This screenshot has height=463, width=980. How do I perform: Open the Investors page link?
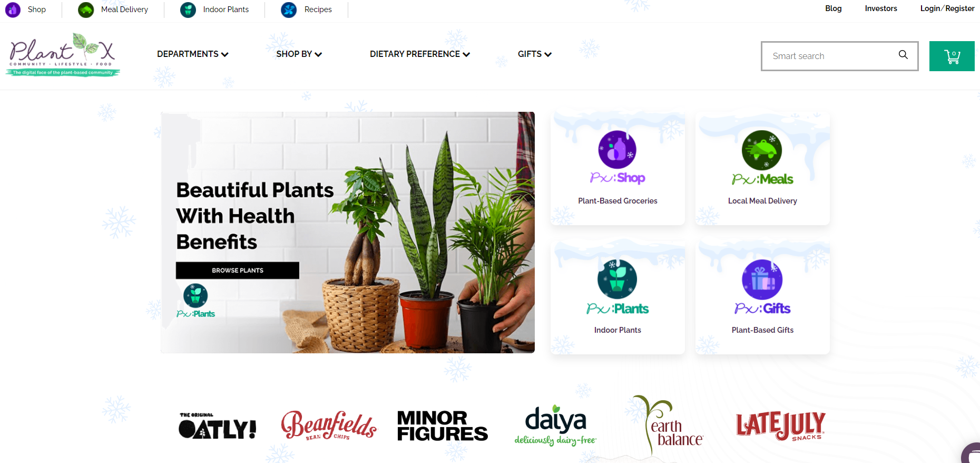pos(881,8)
